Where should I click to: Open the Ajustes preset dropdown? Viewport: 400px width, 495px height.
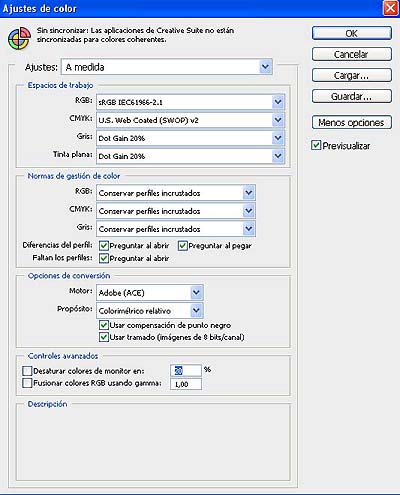pyautogui.click(x=167, y=67)
